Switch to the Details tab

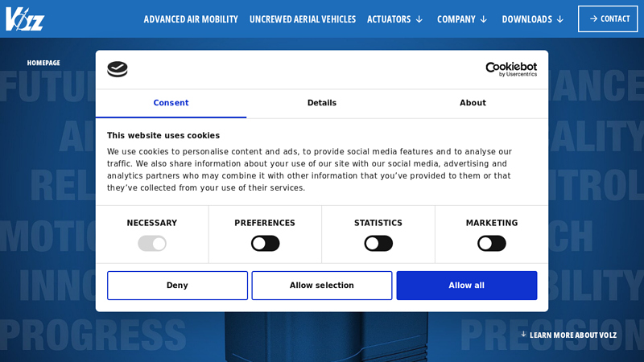click(x=322, y=103)
